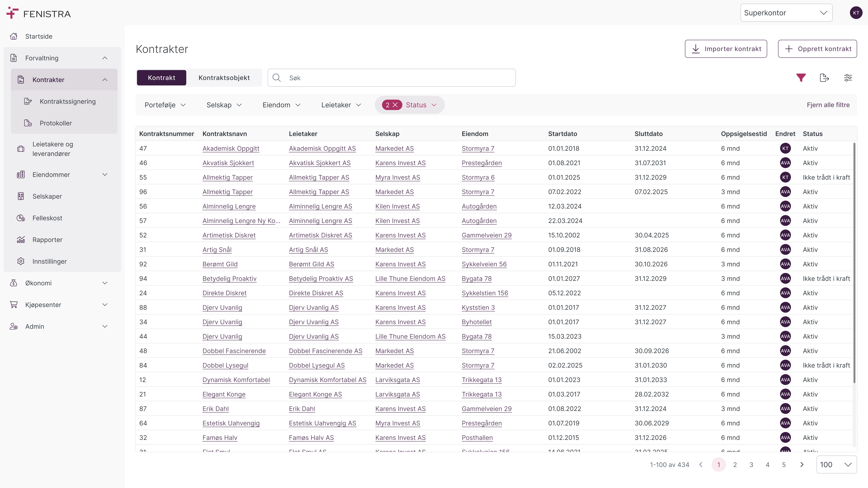
Task: Open the Akademisk Oppgitt contract link
Action: tap(231, 148)
